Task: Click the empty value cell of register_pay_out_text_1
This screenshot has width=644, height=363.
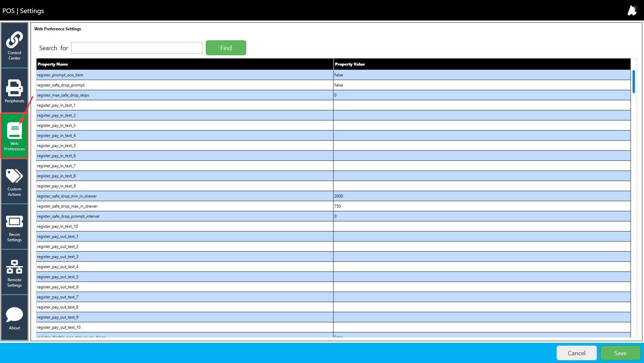Action: point(482,237)
